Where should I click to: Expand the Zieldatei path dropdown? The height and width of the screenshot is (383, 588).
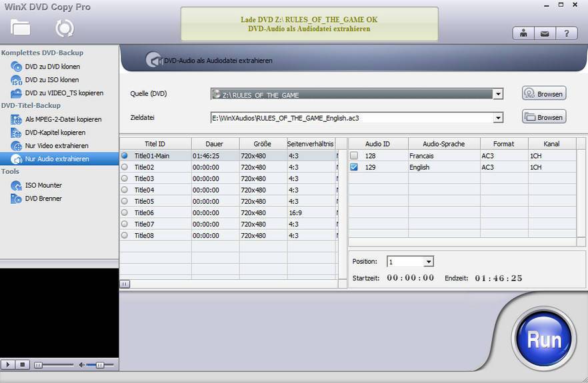point(498,118)
